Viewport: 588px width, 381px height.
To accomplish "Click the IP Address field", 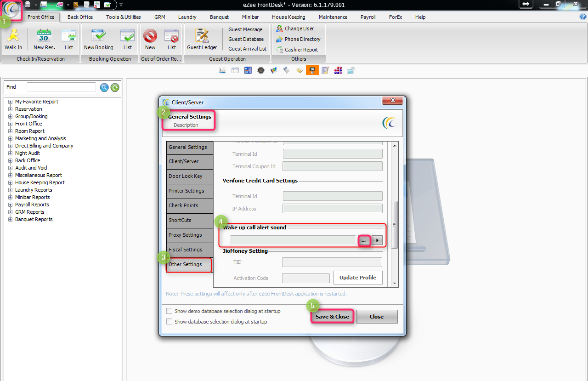I will point(333,209).
